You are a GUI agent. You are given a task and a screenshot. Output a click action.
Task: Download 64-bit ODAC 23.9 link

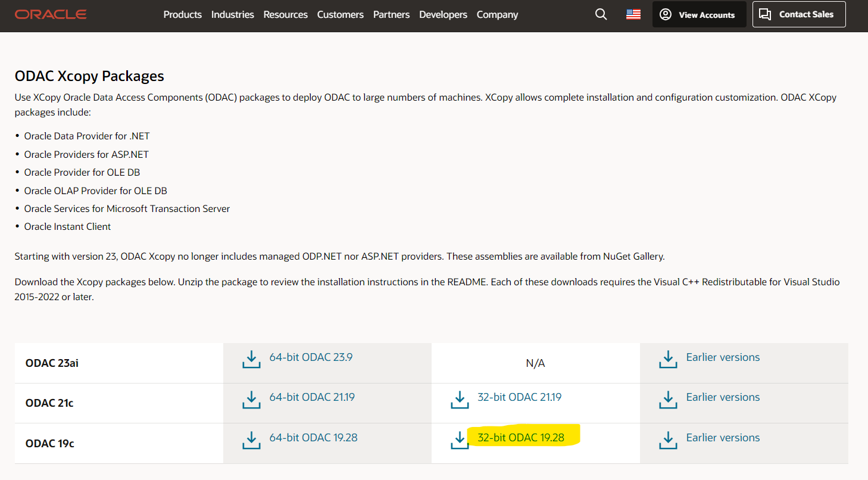[311, 357]
